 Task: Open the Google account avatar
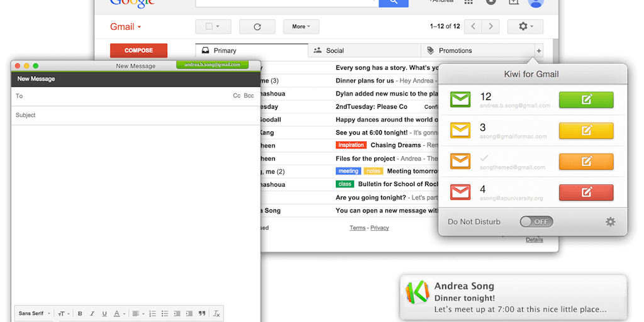coord(536,3)
